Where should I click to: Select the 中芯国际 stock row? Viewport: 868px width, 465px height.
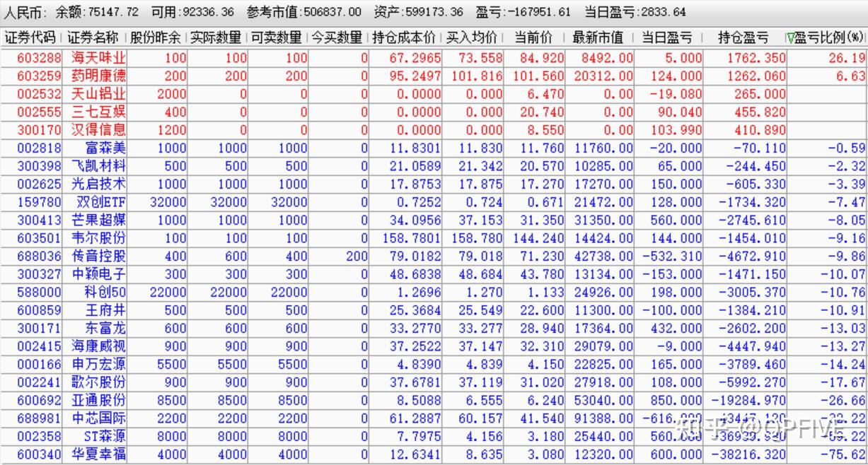(x=434, y=418)
